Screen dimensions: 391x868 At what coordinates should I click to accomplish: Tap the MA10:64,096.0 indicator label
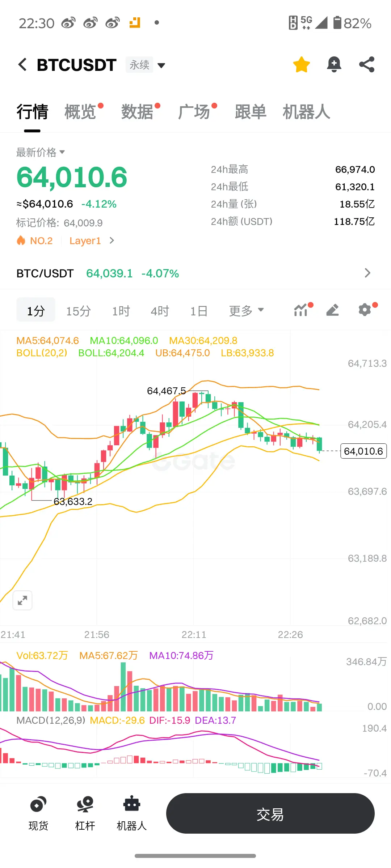tap(124, 341)
